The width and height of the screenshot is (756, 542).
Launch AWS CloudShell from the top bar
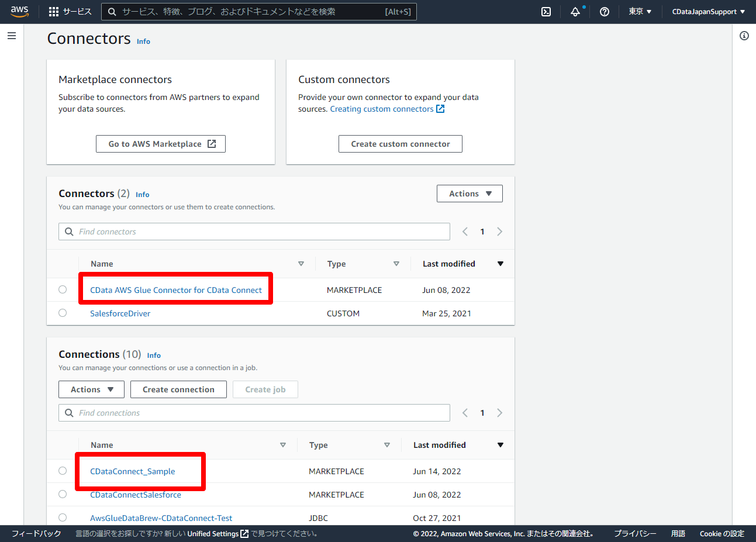[x=546, y=12]
